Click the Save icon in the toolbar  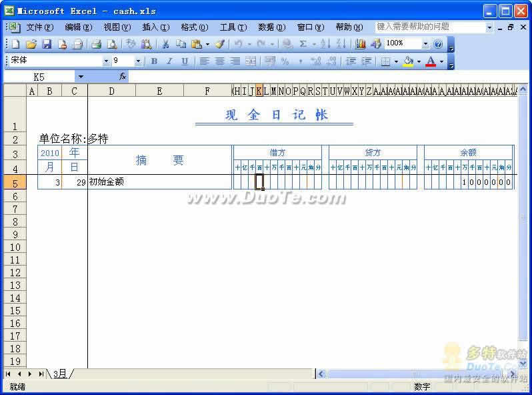(47, 44)
